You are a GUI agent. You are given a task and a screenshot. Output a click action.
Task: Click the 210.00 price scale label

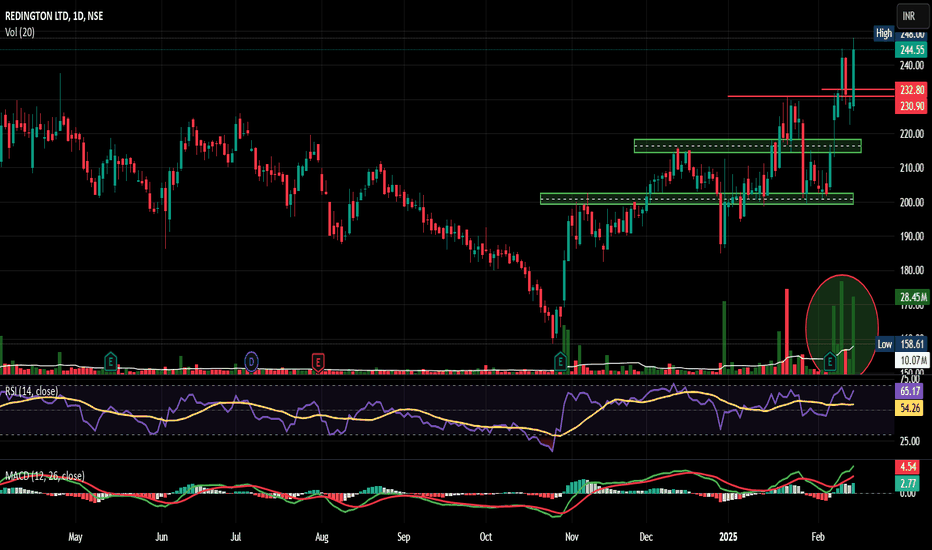click(912, 168)
